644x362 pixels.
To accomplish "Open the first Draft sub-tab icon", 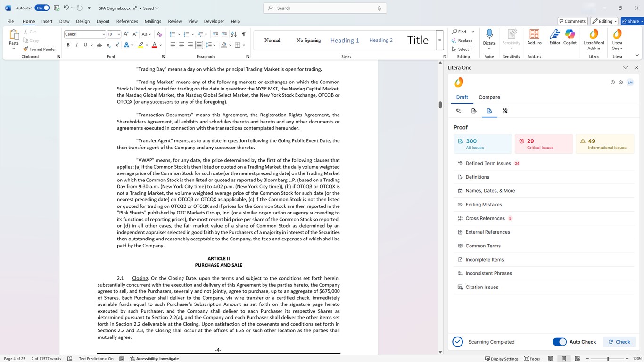I will click(459, 111).
